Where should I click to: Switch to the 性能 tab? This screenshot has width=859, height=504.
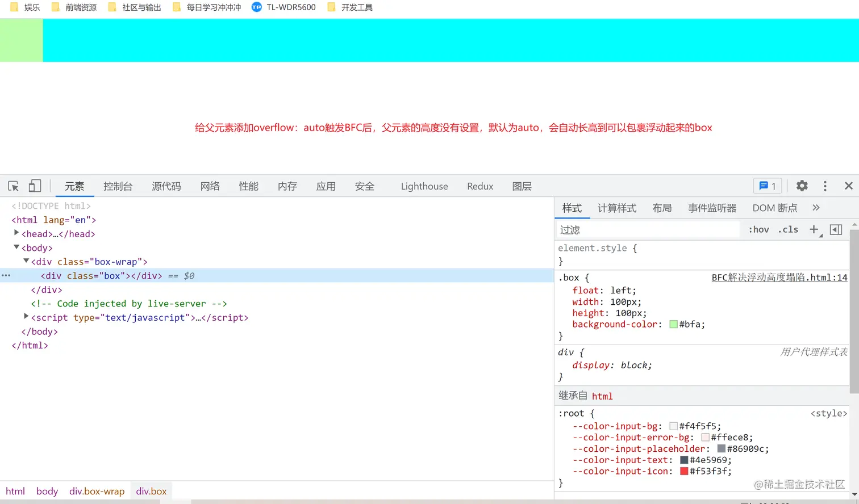point(249,186)
